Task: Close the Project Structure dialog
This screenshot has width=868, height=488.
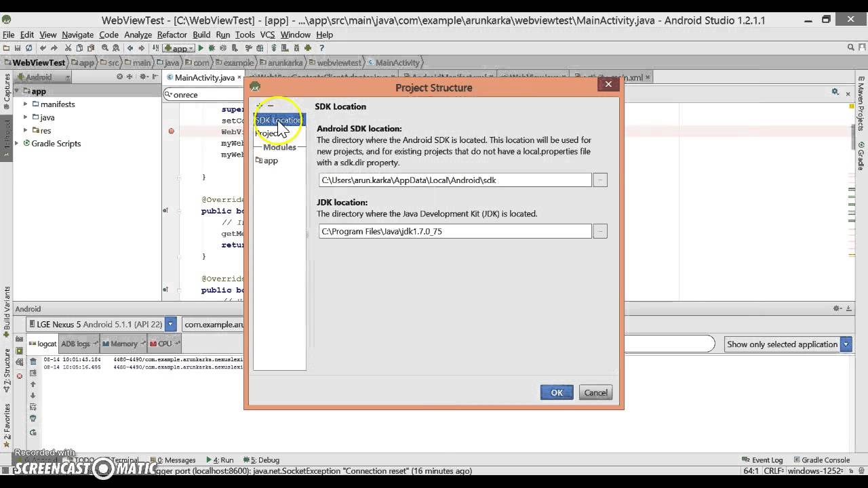Action: click(608, 84)
